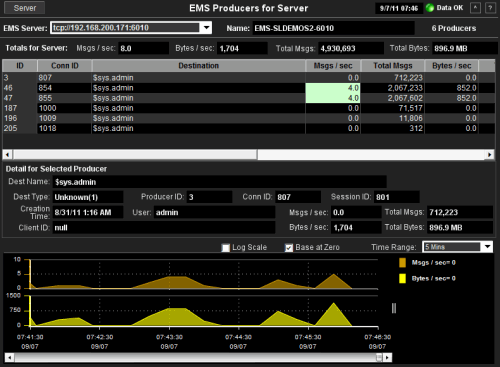Viewport: 500px width, 367px height.
Task: Click the Dest Name field $sys.admin
Action: (220, 182)
